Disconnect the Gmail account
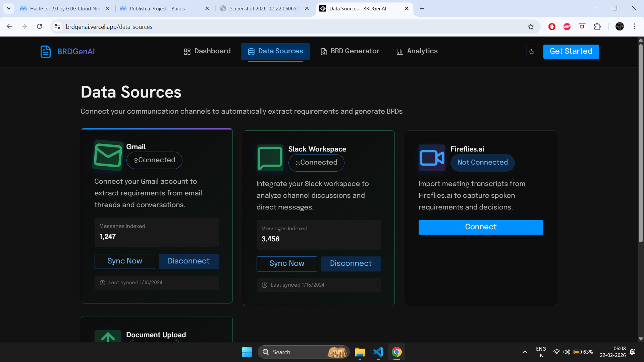 (189, 261)
